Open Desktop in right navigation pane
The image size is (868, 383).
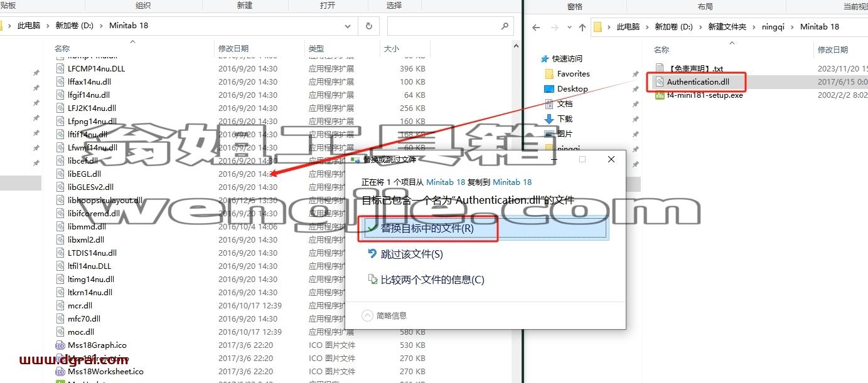[572, 88]
